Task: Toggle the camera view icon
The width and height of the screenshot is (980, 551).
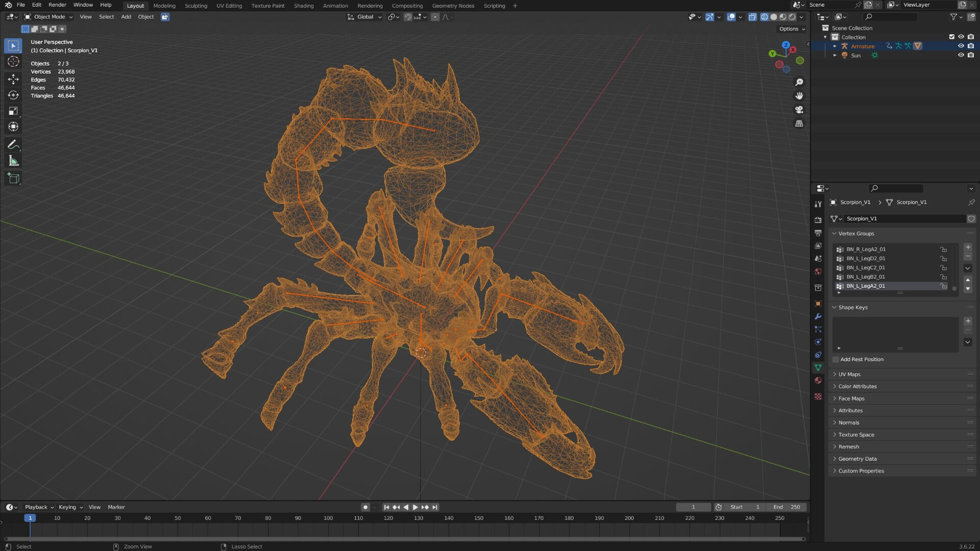Action: click(799, 110)
